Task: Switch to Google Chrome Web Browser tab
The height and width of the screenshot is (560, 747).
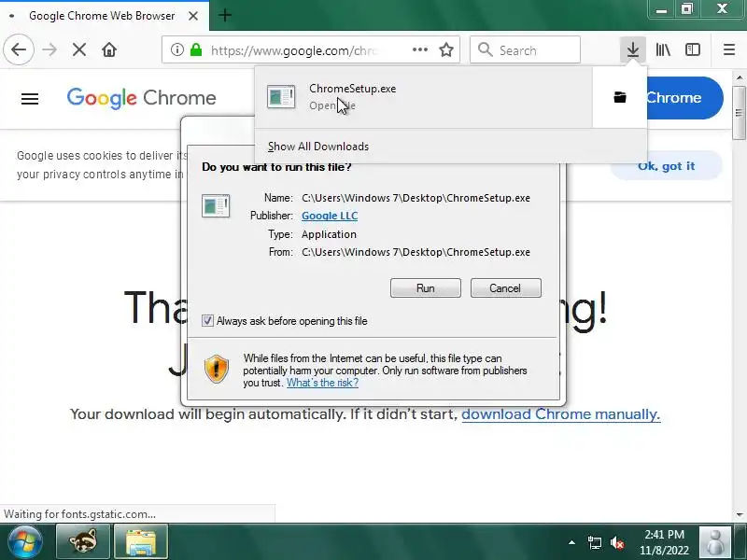Action: point(102,16)
